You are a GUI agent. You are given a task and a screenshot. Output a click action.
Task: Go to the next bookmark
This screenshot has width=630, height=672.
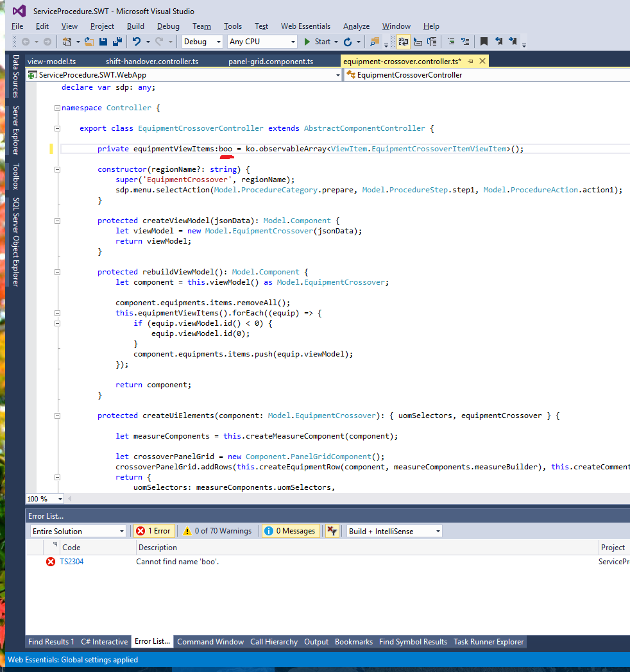pos(513,41)
